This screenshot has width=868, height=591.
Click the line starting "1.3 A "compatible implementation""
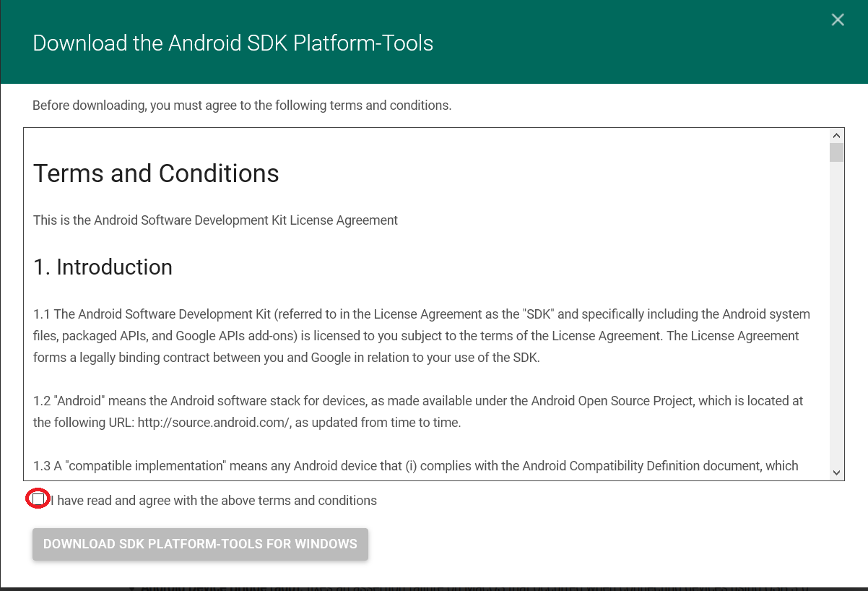[x=416, y=466]
